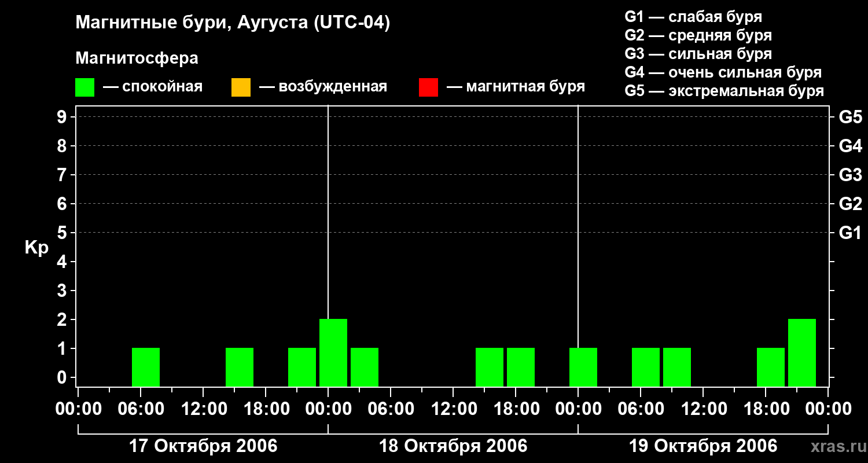Click the G5 label on right axis
The image size is (868, 463).
(x=851, y=117)
